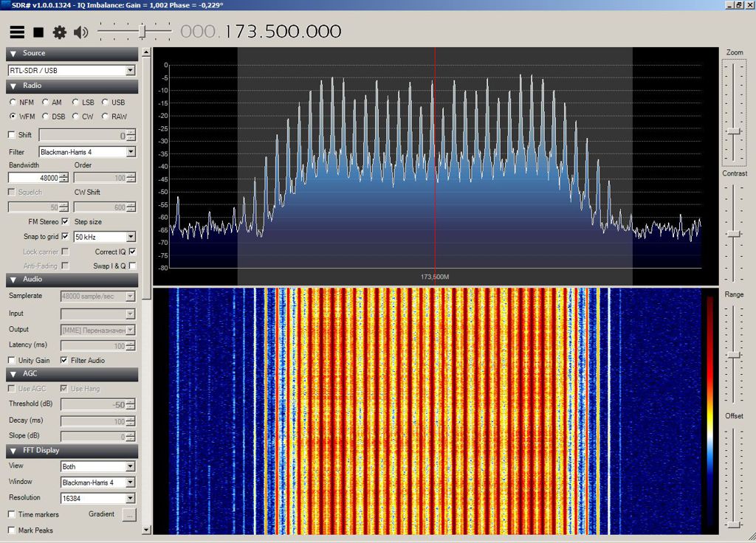Toggle the Filter Audio checkbox
The height and width of the screenshot is (543, 756).
(63, 360)
